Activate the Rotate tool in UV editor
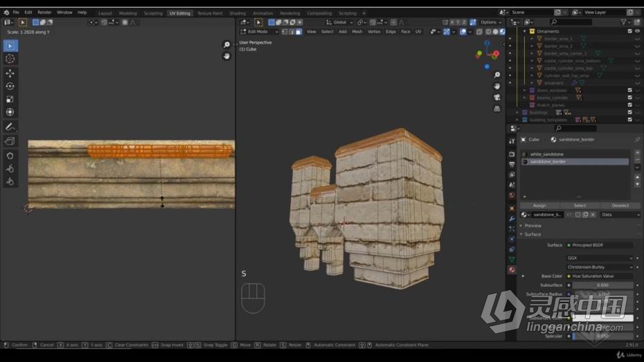This screenshot has width=644, height=362. pos(10,87)
